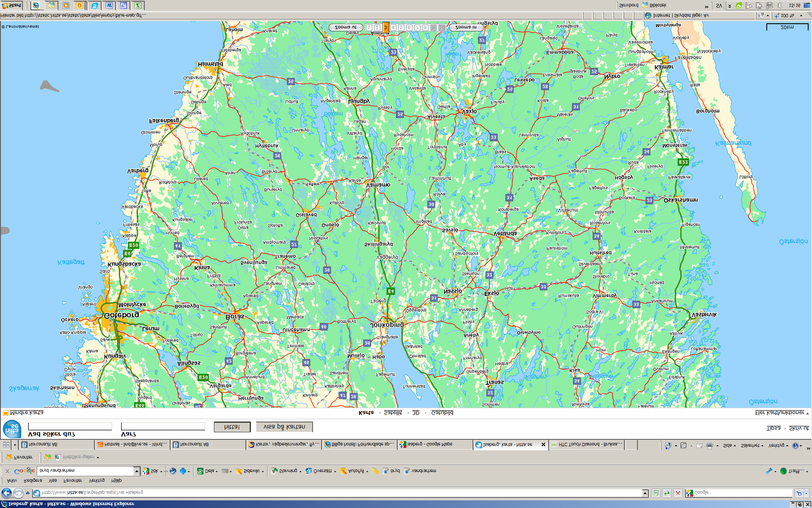Toggle Mindre karta smaller map
The image size is (812, 508).
pyautogui.click(x=23, y=413)
